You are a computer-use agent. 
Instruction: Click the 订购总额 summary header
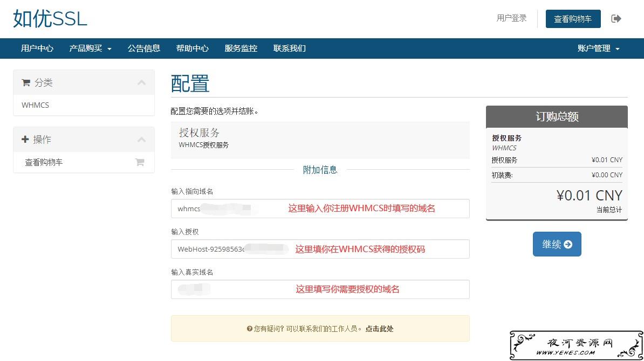click(x=557, y=117)
